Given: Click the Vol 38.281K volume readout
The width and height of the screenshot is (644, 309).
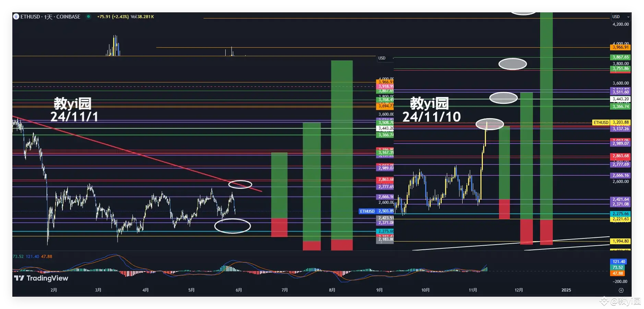Looking at the screenshot, I should click(x=142, y=16).
